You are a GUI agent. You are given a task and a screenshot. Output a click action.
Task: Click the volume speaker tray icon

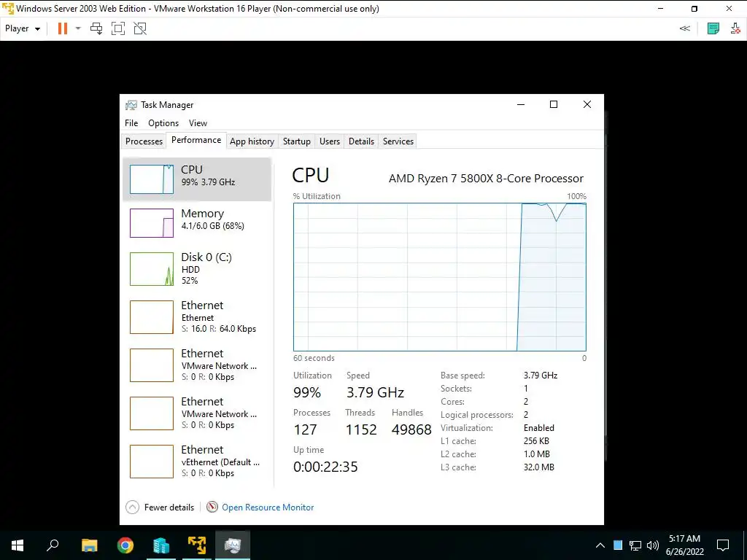(x=653, y=545)
